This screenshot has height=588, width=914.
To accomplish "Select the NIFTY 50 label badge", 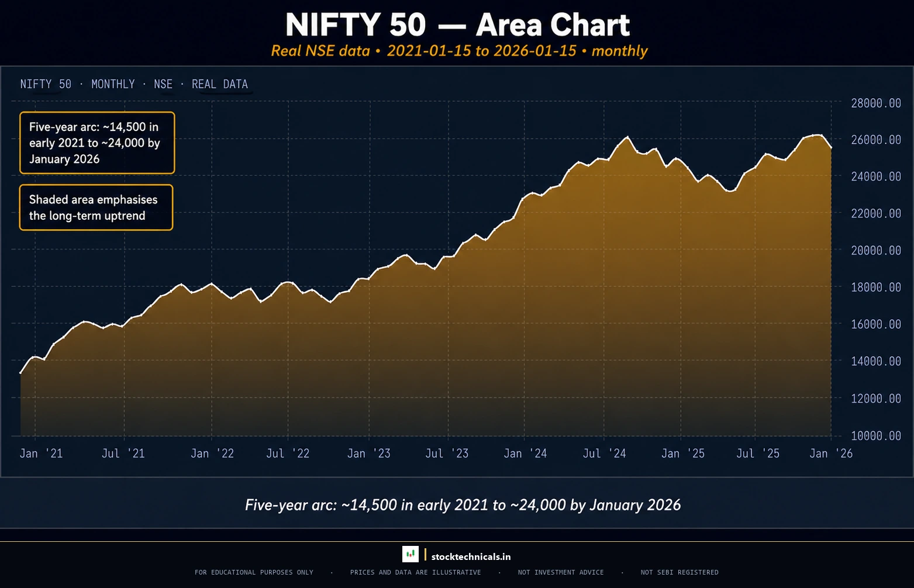I will (45, 84).
